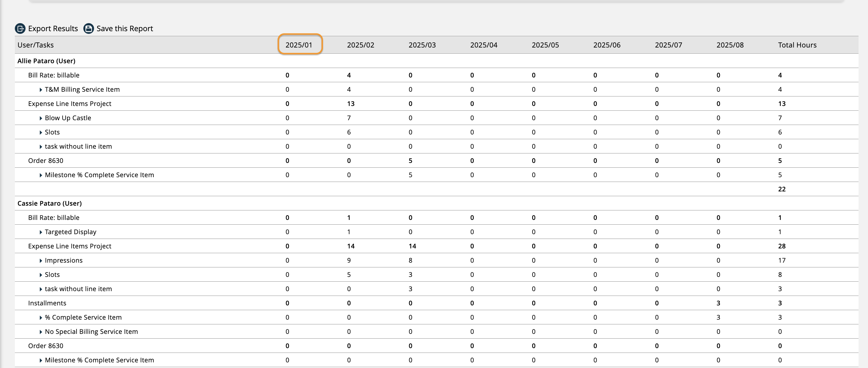Click the Export Results icon
This screenshot has height=368, width=868.
(x=20, y=29)
